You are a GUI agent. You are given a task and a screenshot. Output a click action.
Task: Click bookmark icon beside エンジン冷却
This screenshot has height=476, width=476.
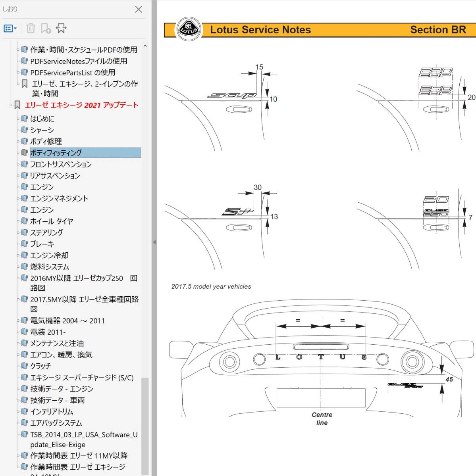[25, 255]
